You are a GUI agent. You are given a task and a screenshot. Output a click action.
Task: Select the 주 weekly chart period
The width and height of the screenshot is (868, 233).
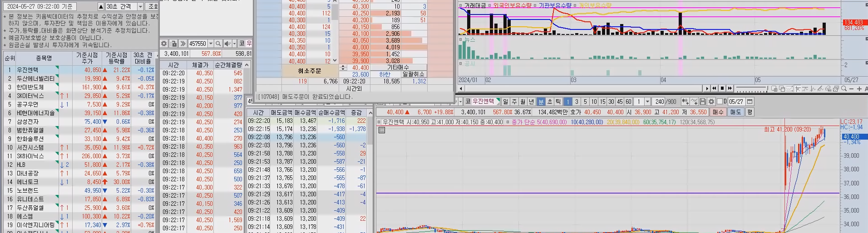point(514,102)
